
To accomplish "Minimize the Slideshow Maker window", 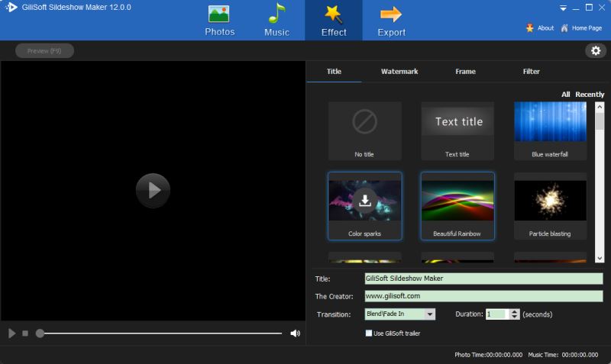I will tap(576, 8).
